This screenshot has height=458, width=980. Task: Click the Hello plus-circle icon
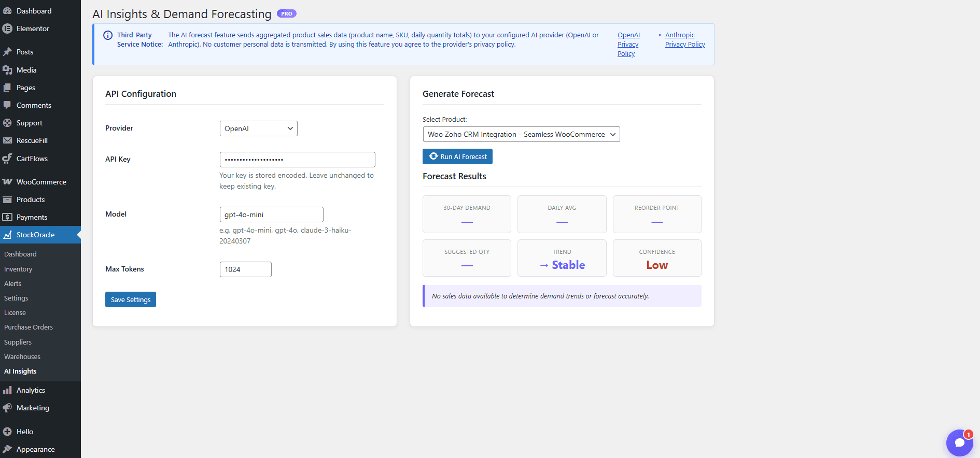pos(7,432)
